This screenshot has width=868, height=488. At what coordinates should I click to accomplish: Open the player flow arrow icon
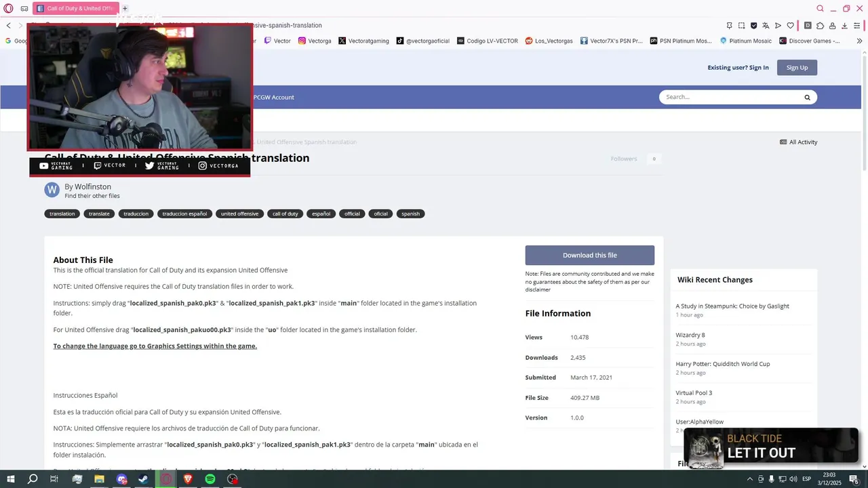tap(778, 26)
